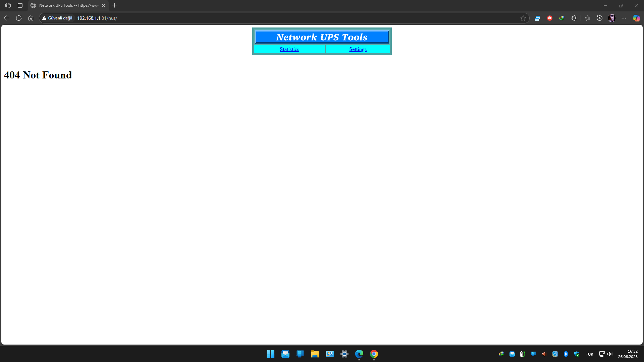Viewport: 644px width, 362px height.
Task: Open the Settings gear app in taskbar
Action: click(344, 354)
